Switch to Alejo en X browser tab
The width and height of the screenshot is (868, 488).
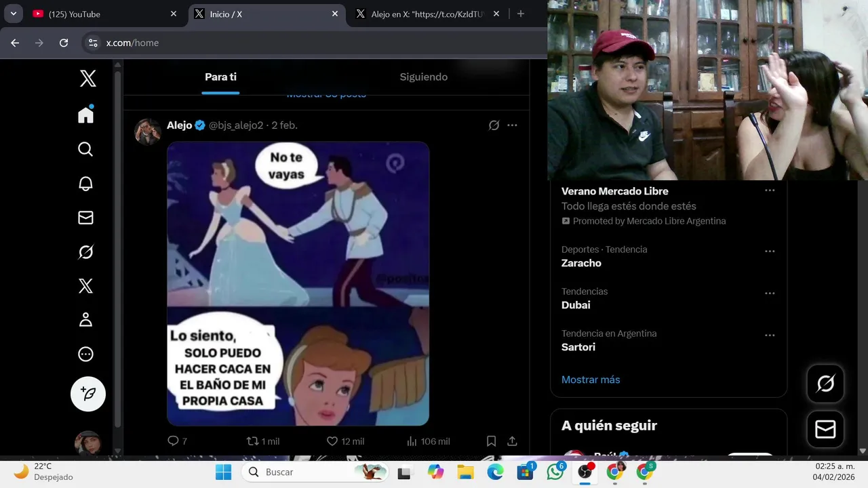coord(427,14)
